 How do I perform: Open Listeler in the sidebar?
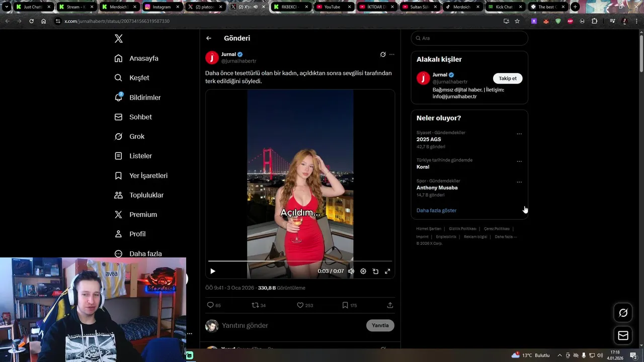pyautogui.click(x=133, y=156)
